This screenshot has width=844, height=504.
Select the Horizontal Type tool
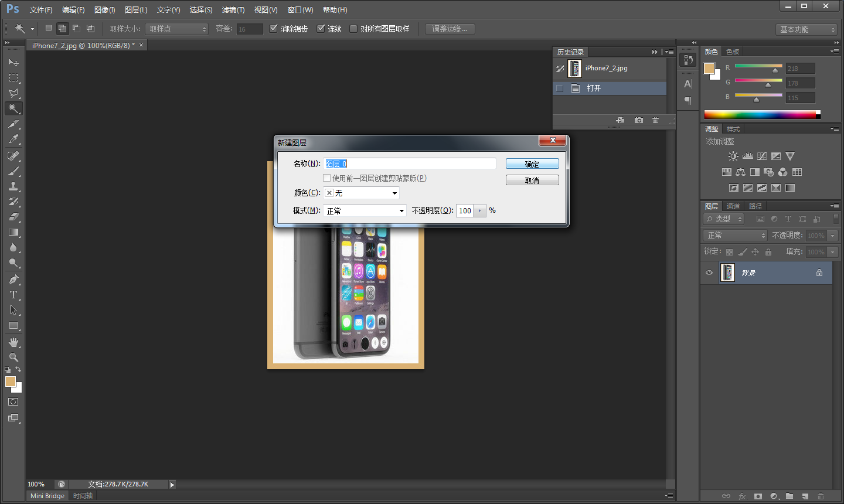[x=13, y=295]
